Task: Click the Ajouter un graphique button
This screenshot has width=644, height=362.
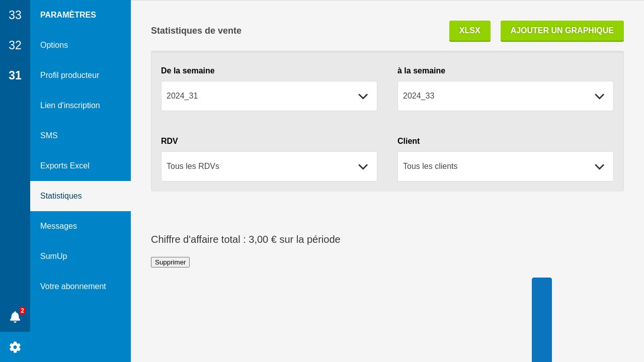Action: point(561,31)
